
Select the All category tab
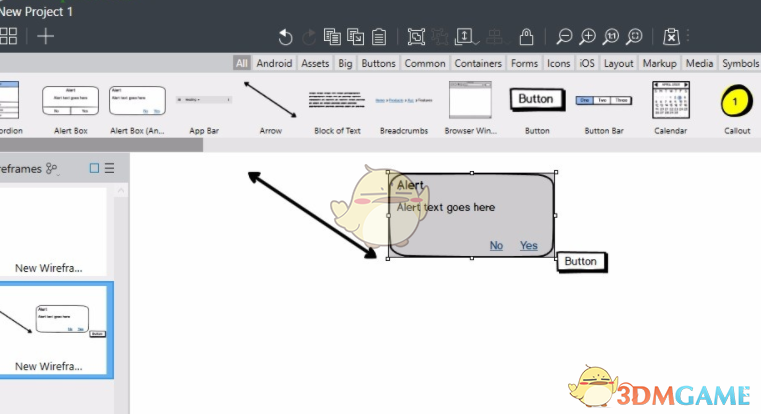point(242,63)
